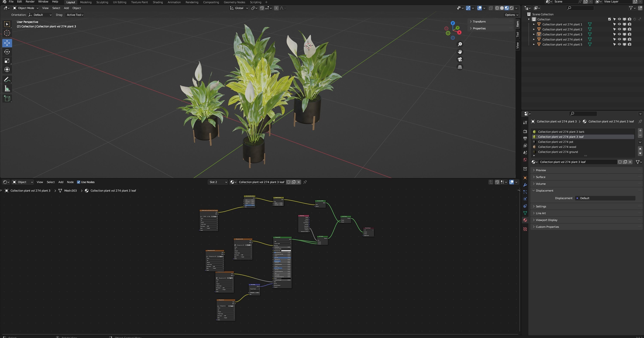Image resolution: width=644 pixels, height=338 pixels.
Task: Click the pan view hand icon
Action: coord(460,52)
